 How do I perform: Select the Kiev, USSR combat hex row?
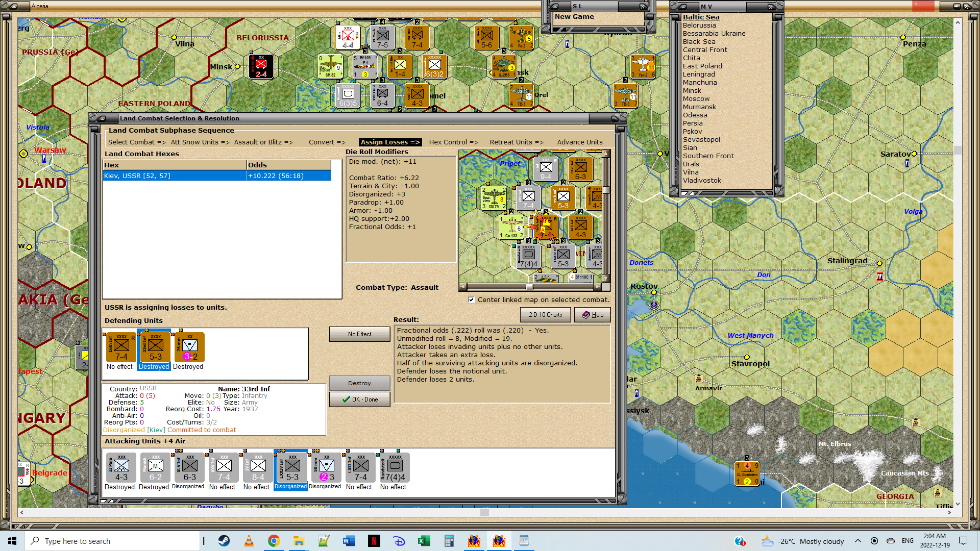(x=217, y=176)
